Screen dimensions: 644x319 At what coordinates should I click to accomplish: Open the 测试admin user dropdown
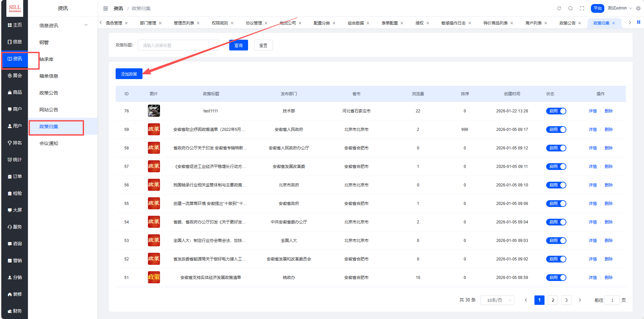click(619, 8)
